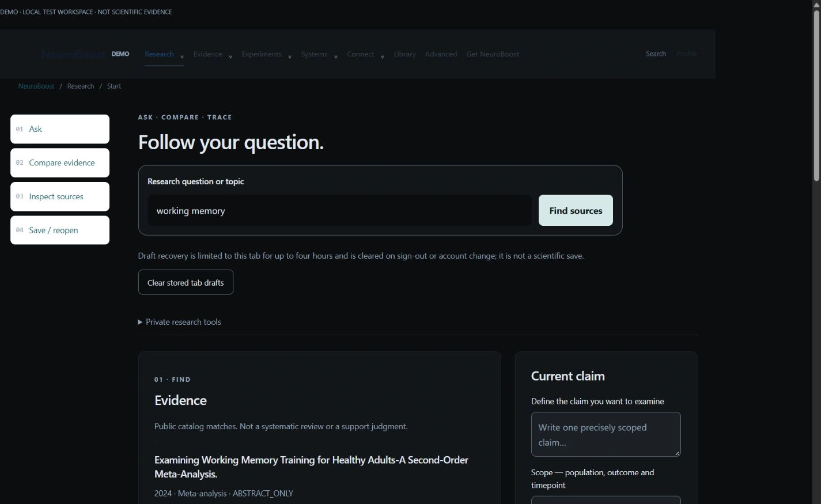821x504 pixels.
Task: Click the Start breadcrumb text
Action: tap(114, 86)
